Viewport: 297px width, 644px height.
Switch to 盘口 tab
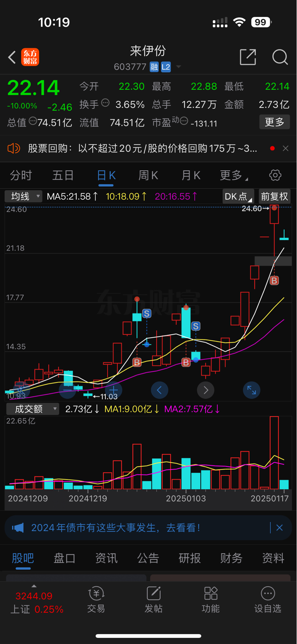(x=64, y=558)
